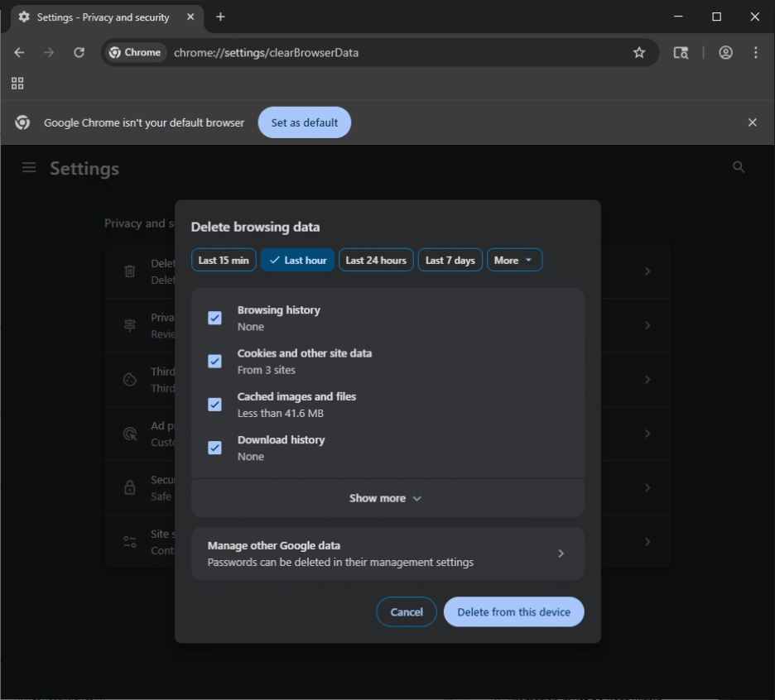Go back to the previous page
The image size is (775, 700).
click(x=19, y=52)
